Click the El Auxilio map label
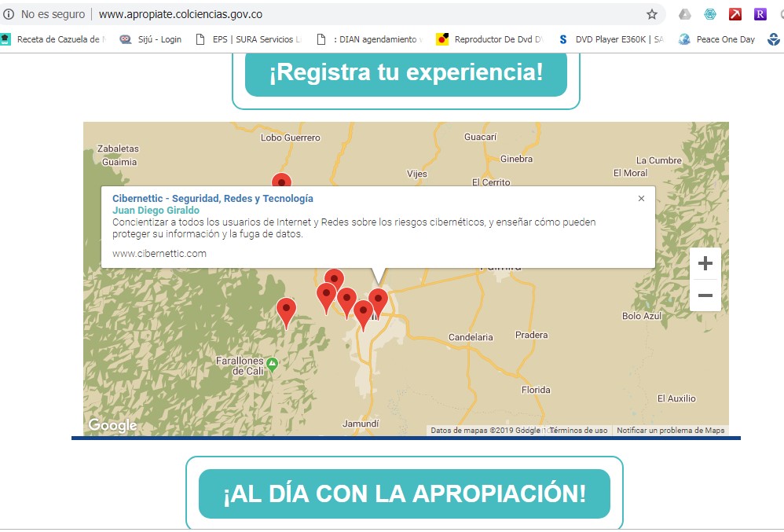784x532 pixels. point(676,398)
